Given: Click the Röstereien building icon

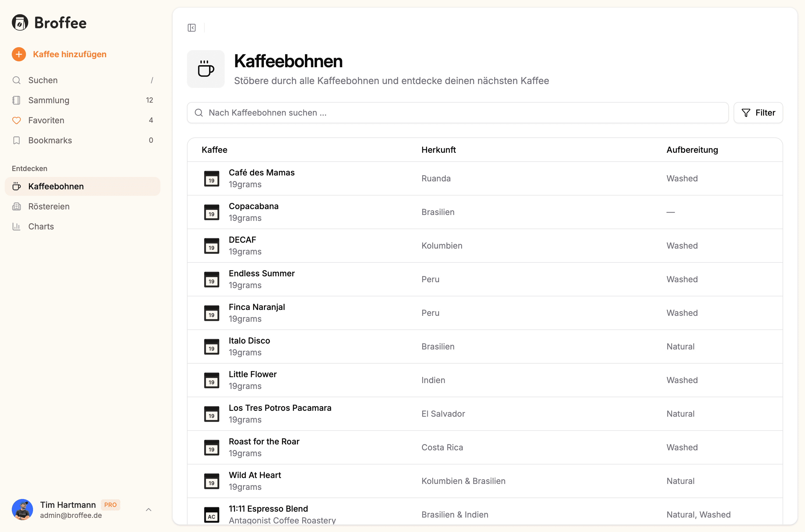Looking at the screenshot, I should 16,206.
